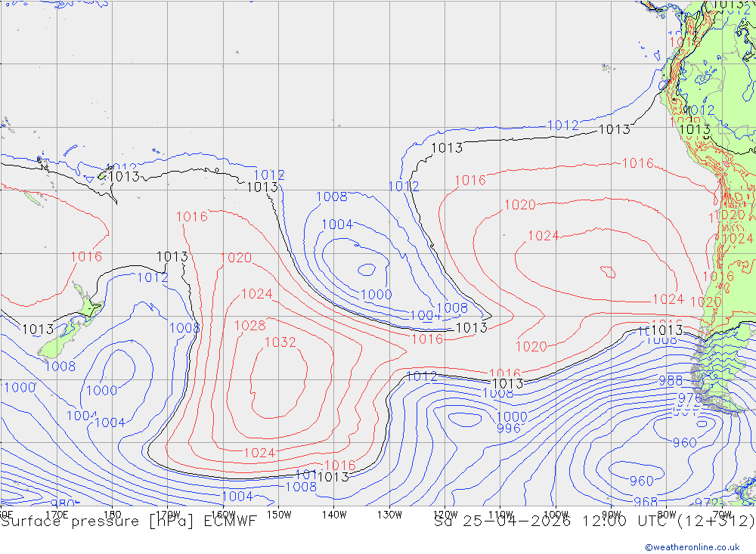Click the 170E longitude label
756x554 pixels.
(57, 515)
